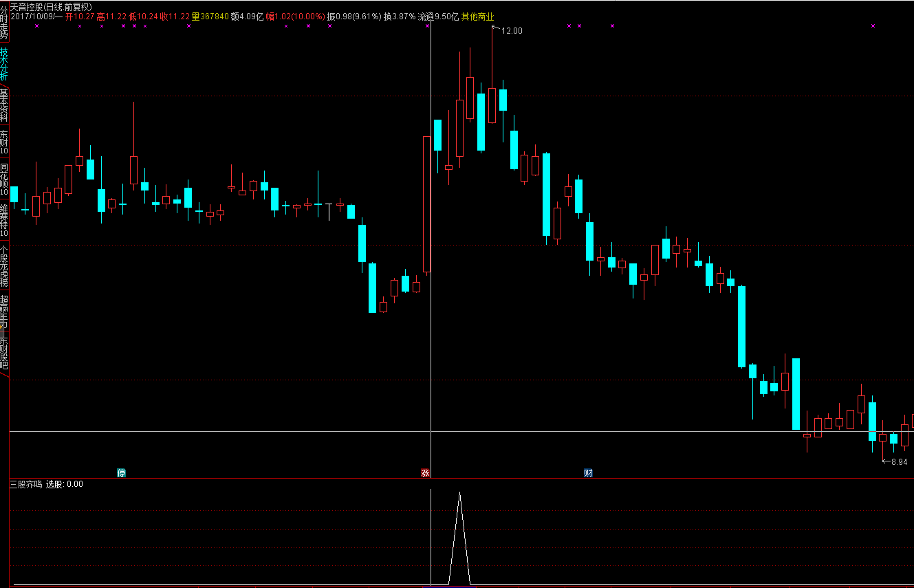Click the 低10.24 low price readout
The height and width of the screenshot is (588, 914).
[143, 16]
